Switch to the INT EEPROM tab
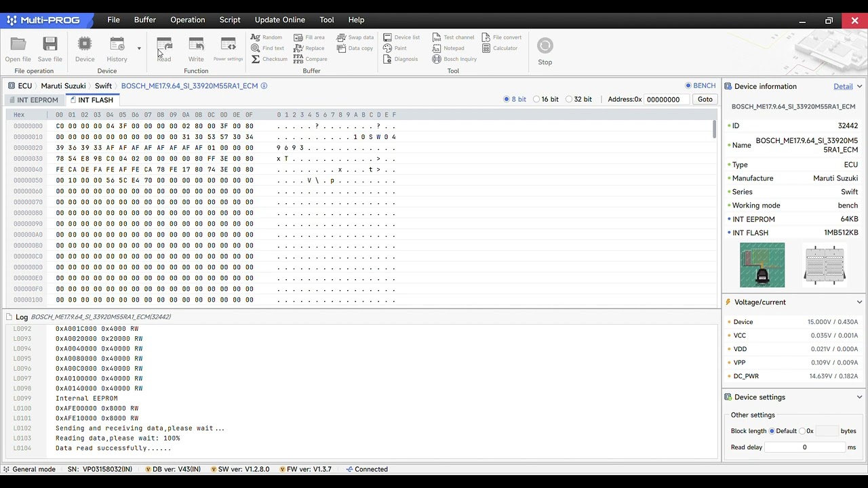 [33, 100]
